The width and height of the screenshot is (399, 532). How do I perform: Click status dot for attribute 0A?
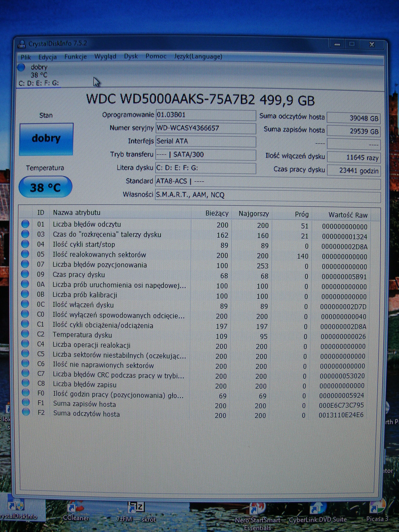coord(25,284)
